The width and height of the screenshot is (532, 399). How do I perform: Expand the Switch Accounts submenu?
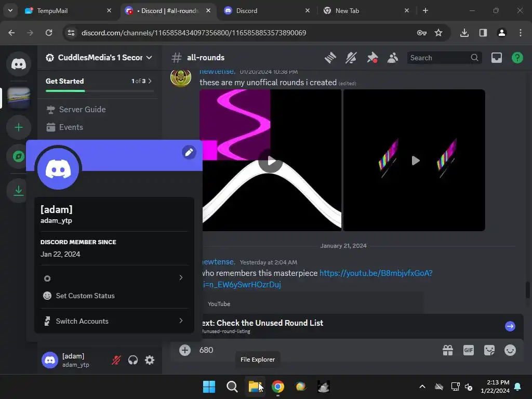point(114,321)
